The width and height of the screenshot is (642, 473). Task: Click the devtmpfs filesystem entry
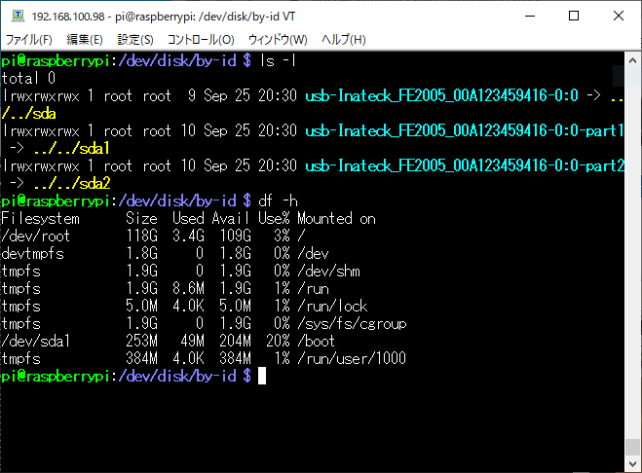32,253
